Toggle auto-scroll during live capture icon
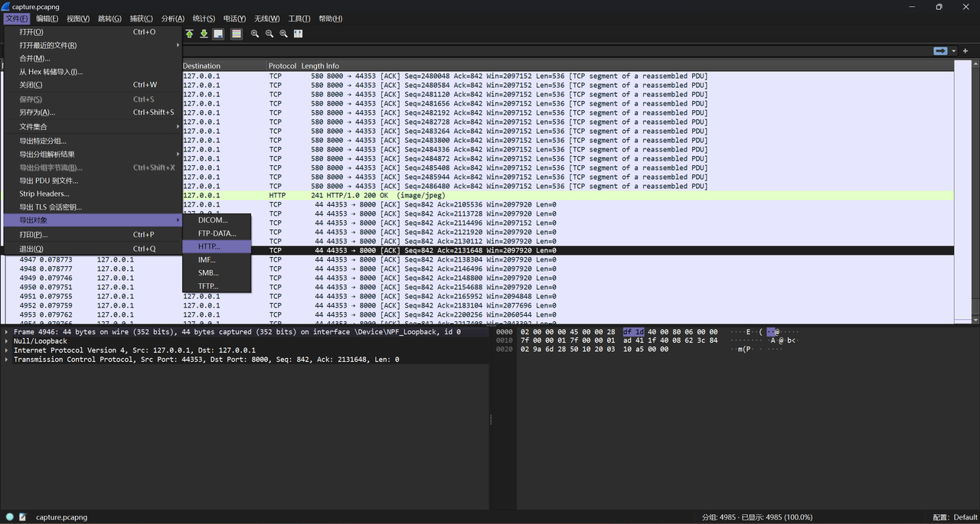 coord(218,34)
